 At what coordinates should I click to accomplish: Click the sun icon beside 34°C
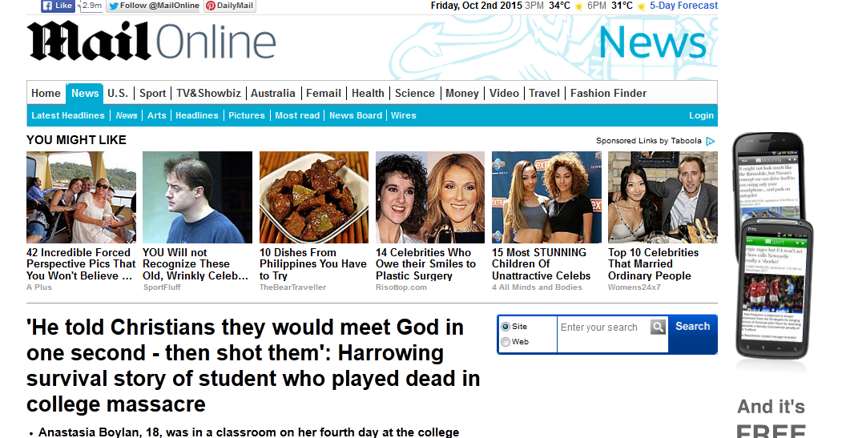[578, 7]
